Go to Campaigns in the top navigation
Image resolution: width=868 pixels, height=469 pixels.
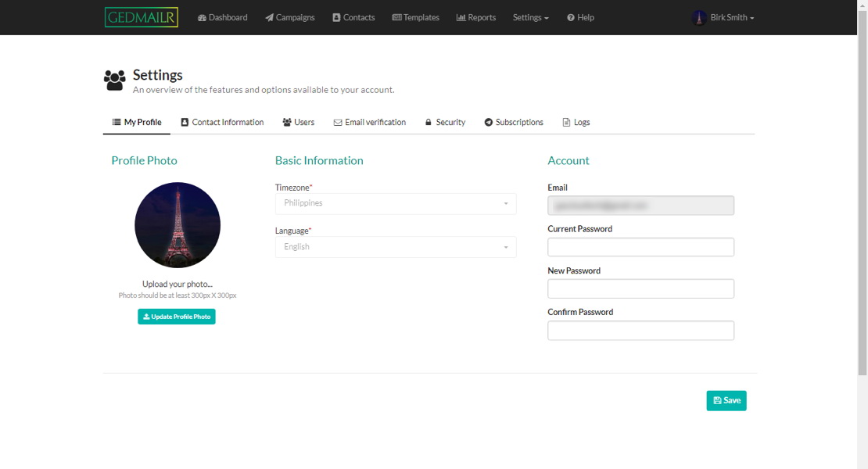click(x=290, y=17)
